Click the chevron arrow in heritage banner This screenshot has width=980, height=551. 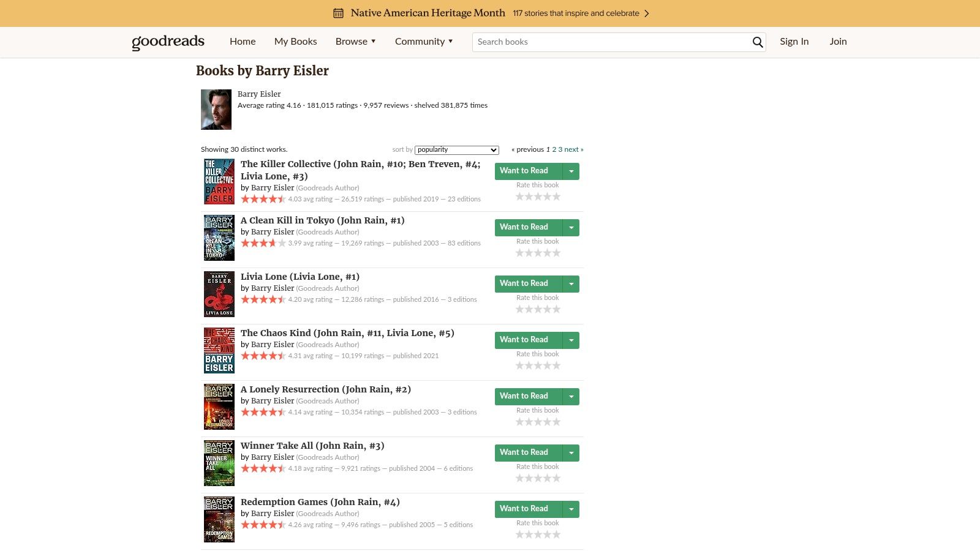[x=646, y=13]
